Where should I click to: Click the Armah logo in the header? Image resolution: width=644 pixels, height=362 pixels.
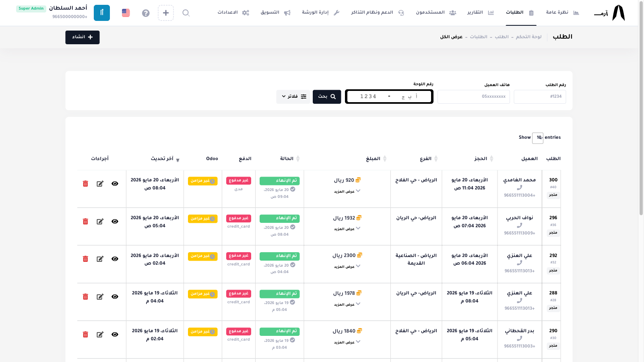click(610, 13)
